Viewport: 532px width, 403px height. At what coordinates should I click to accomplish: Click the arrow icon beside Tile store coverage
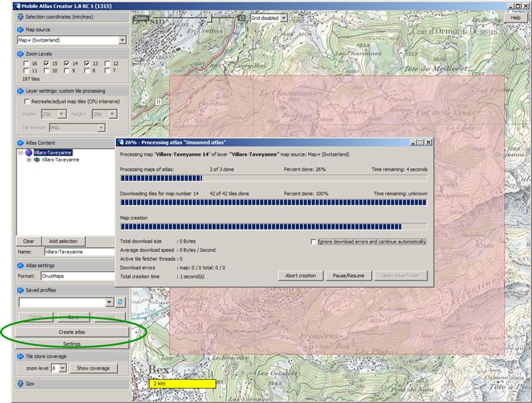[x=19, y=356]
